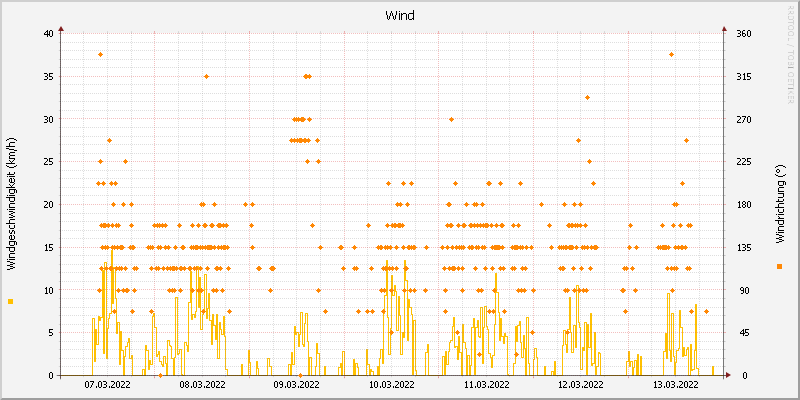Click left axis value 25

[48, 162]
